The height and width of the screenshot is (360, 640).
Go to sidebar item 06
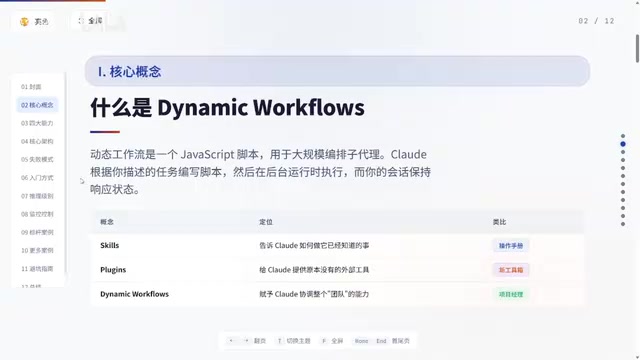[x=37, y=178]
